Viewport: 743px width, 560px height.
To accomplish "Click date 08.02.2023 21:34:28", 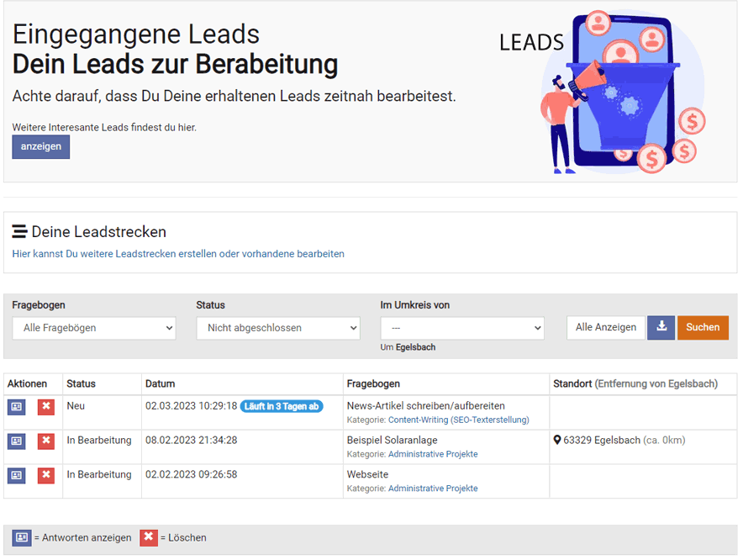I will 191,440.
